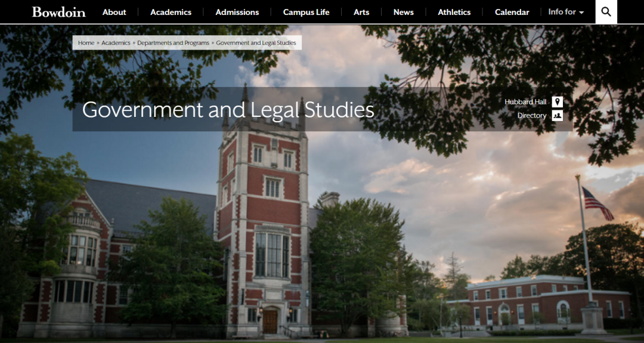Expand the Info for dropdown
644x343 pixels.
click(566, 12)
